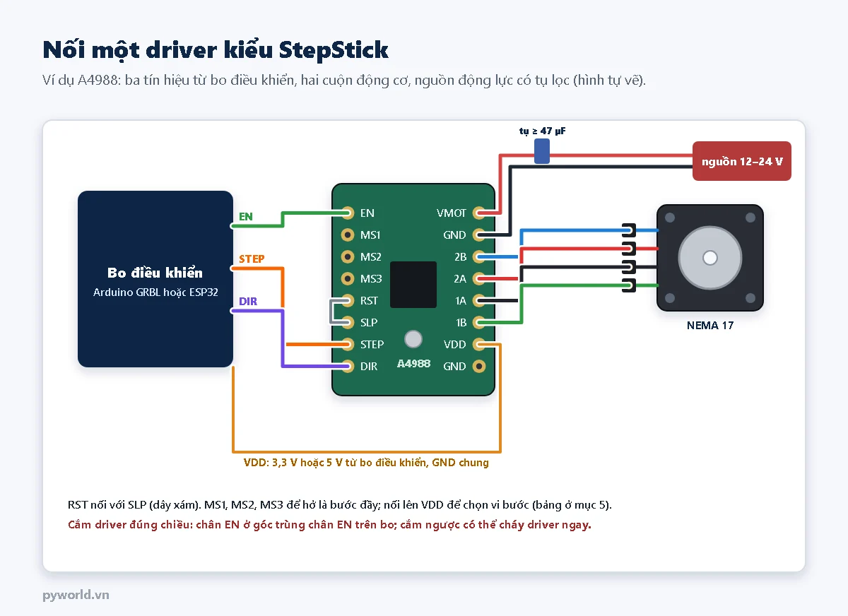Click the red warning "Cắm driver đúng chiều"
Viewport: 848px width, 616px height.
[329, 525]
